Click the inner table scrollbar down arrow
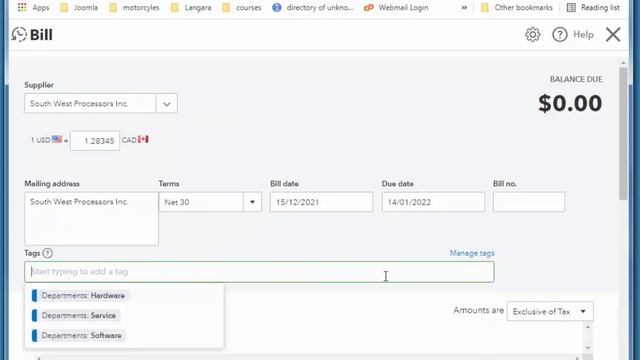Viewport: 640px width, 360px height. tap(588, 348)
